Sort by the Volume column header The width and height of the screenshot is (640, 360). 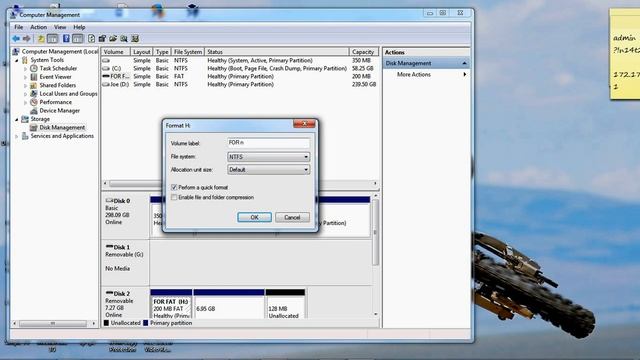pos(116,52)
